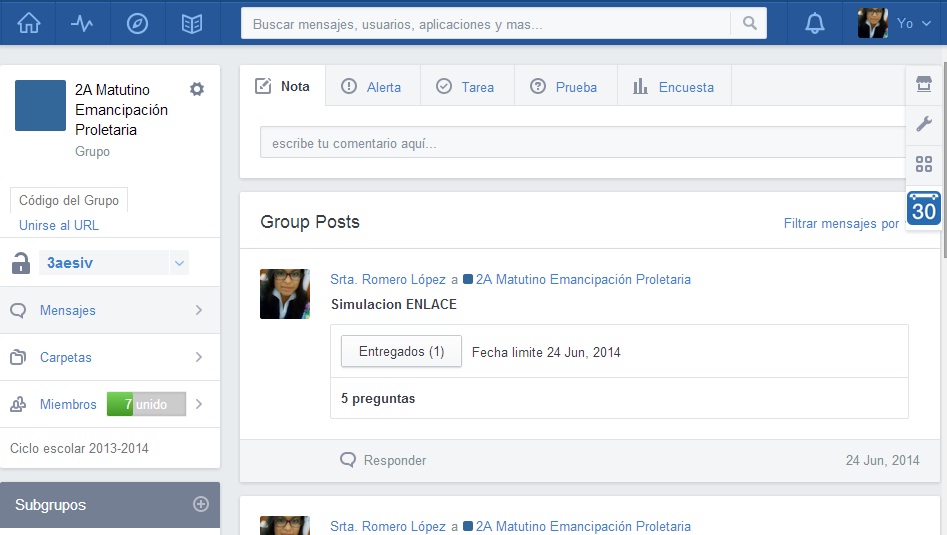Open the calendar 30 icon
Viewport: 947px width, 535px height.
pos(923,208)
